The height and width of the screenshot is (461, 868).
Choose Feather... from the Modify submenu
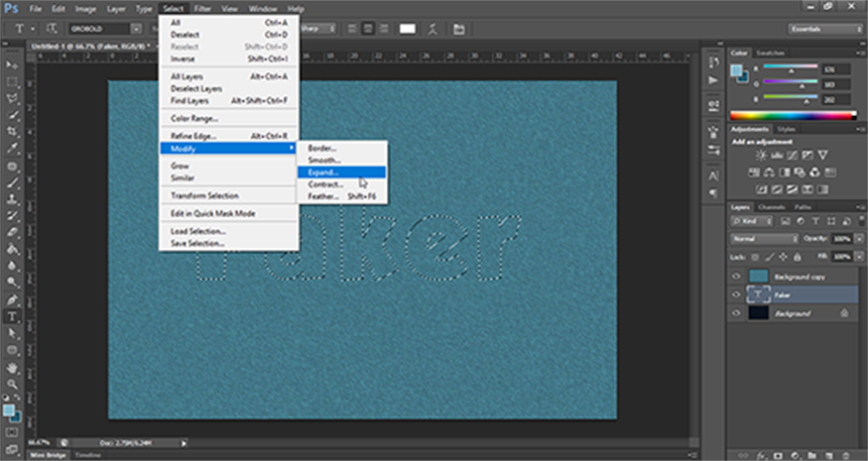pos(341,196)
